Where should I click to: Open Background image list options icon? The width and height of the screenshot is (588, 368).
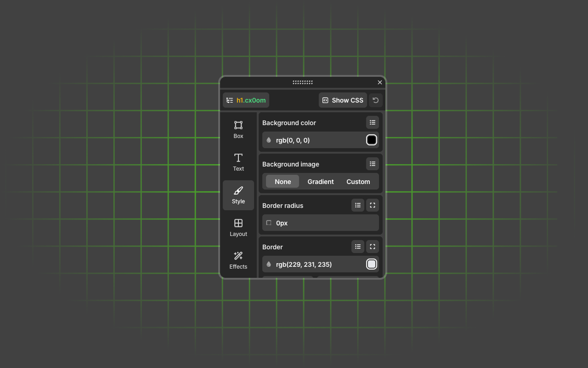pyautogui.click(x=373, y=164)
